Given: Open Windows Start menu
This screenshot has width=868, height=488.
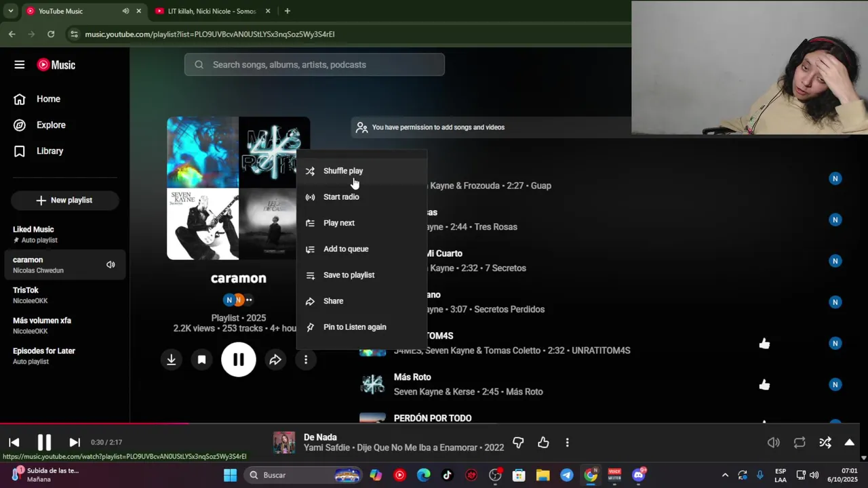Looking at the screenshot, I should click(x=231, y=475).
